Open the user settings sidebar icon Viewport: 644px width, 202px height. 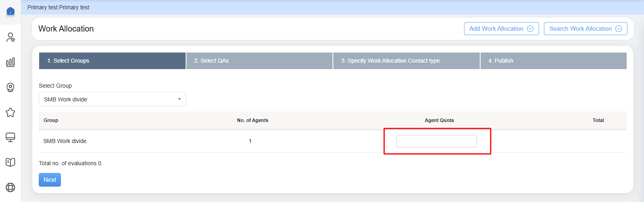(x=10, y=38)
